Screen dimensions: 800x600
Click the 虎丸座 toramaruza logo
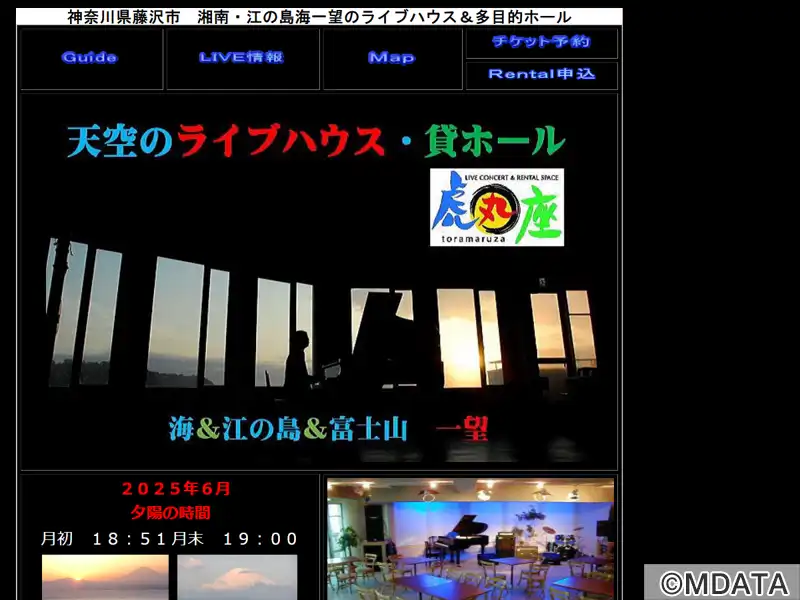(497, 207)
